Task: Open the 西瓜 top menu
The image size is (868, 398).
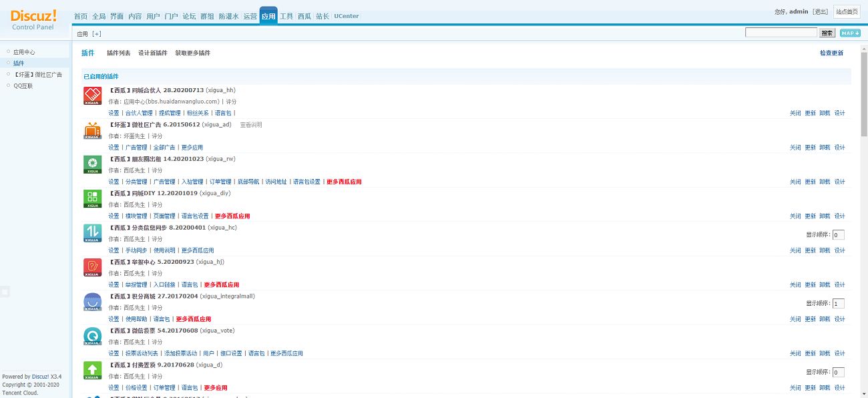Action: click(304, 16)
